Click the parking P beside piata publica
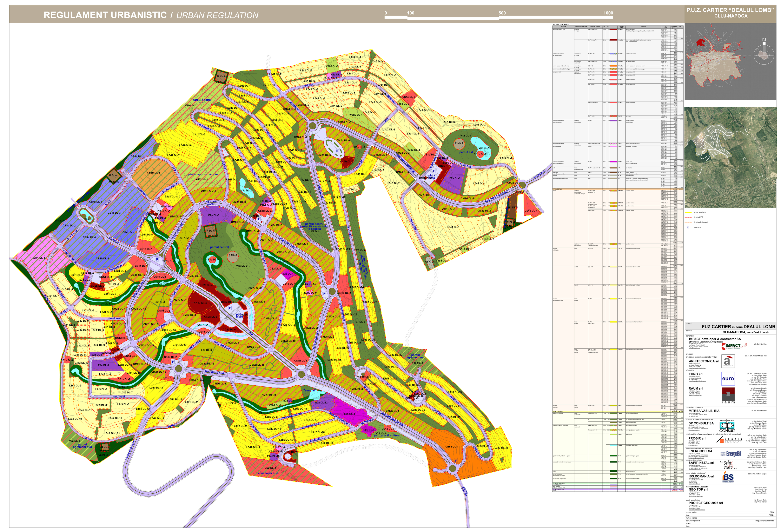The width and height of the screenshot is (781, 532). coord(434,171)
